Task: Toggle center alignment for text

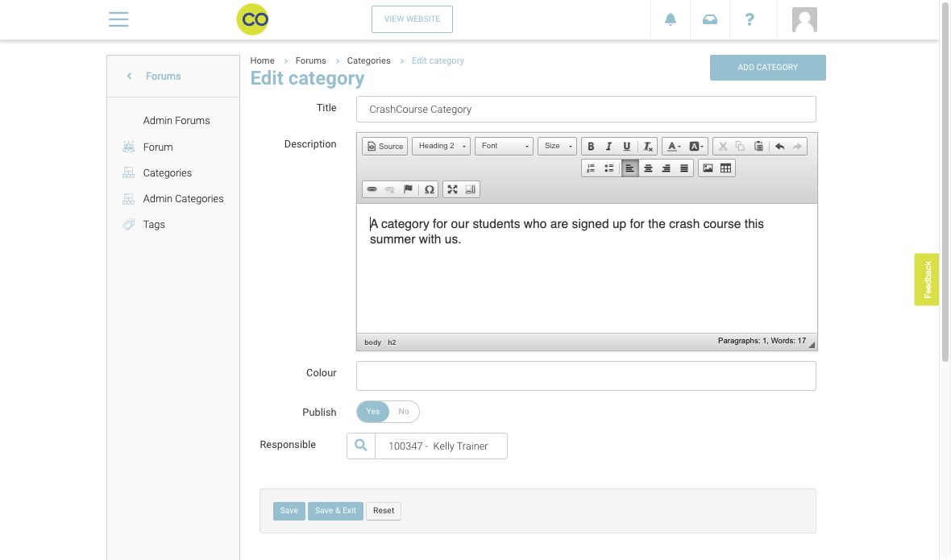Action: click(x=648, y=168)
